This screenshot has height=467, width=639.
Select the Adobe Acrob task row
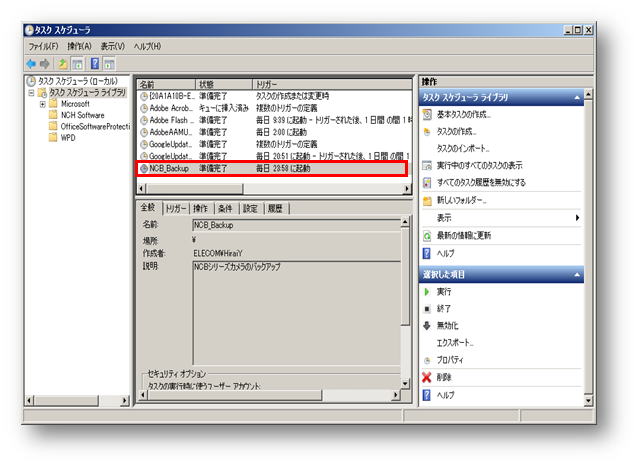point(274,108)
